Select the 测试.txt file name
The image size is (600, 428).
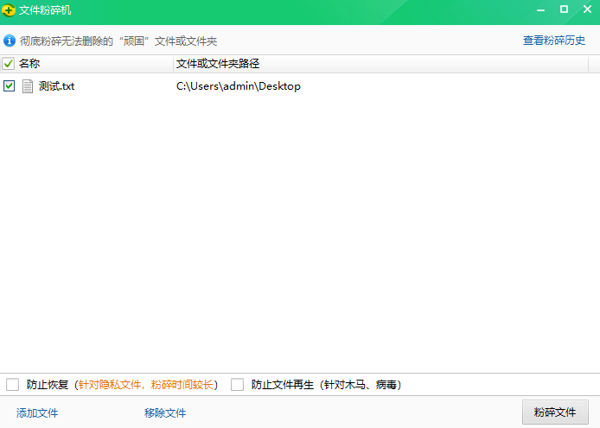pyautogui.click(x=57, y=86)
